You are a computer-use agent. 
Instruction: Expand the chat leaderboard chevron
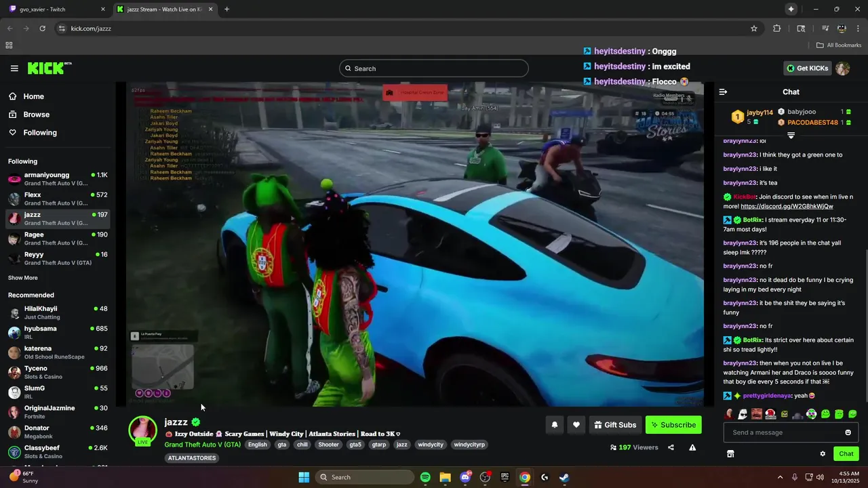point(791,136)
